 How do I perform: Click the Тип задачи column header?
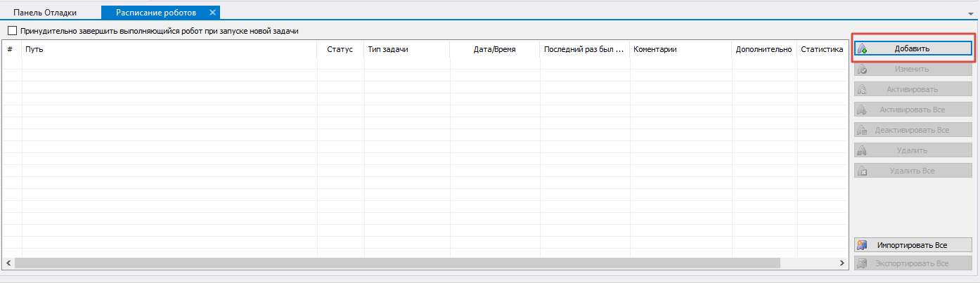pyautogui.click(x=407, y=49)
